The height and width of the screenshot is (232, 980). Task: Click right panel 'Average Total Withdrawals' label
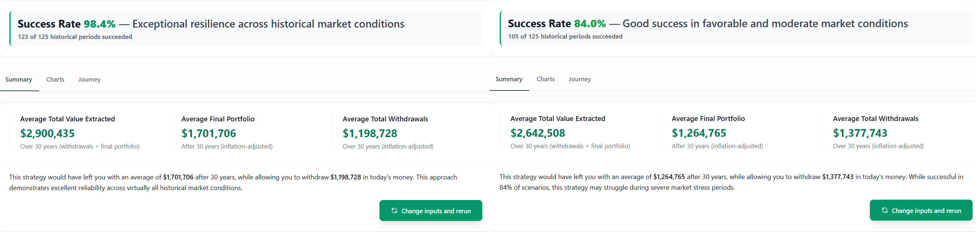click(x=876, y=118)
